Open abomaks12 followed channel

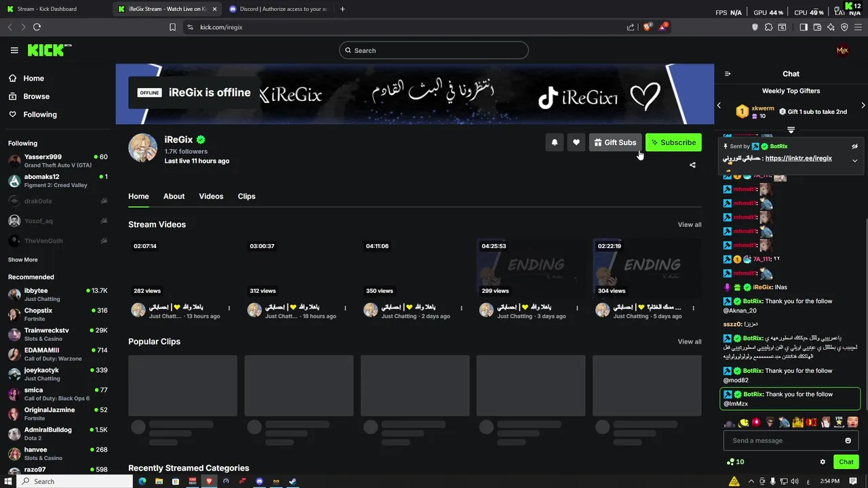coord(58,181)
